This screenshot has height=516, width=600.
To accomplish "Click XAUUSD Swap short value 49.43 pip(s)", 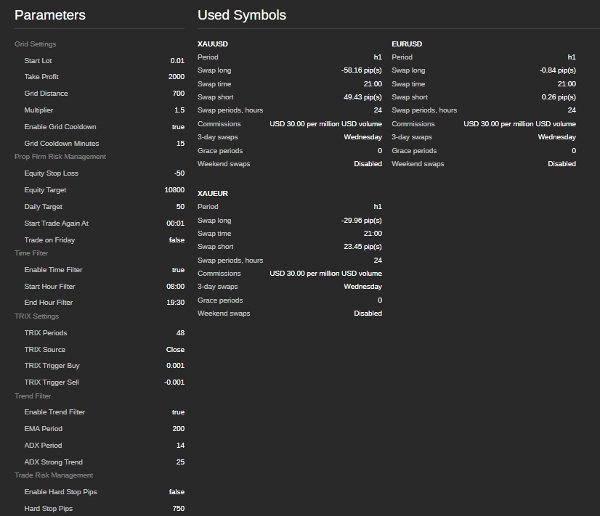I will point(362,97).
